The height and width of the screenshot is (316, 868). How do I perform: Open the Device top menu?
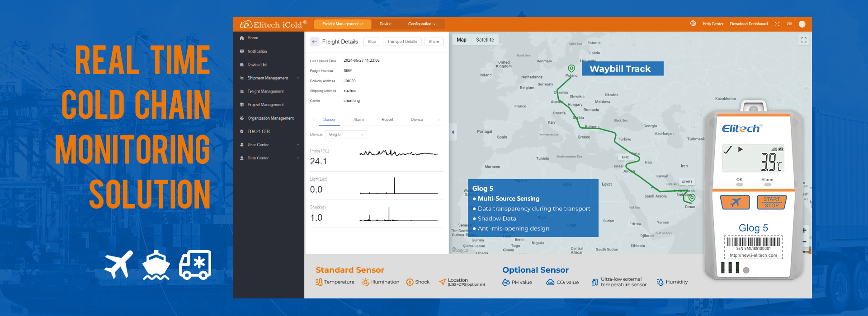386,24
